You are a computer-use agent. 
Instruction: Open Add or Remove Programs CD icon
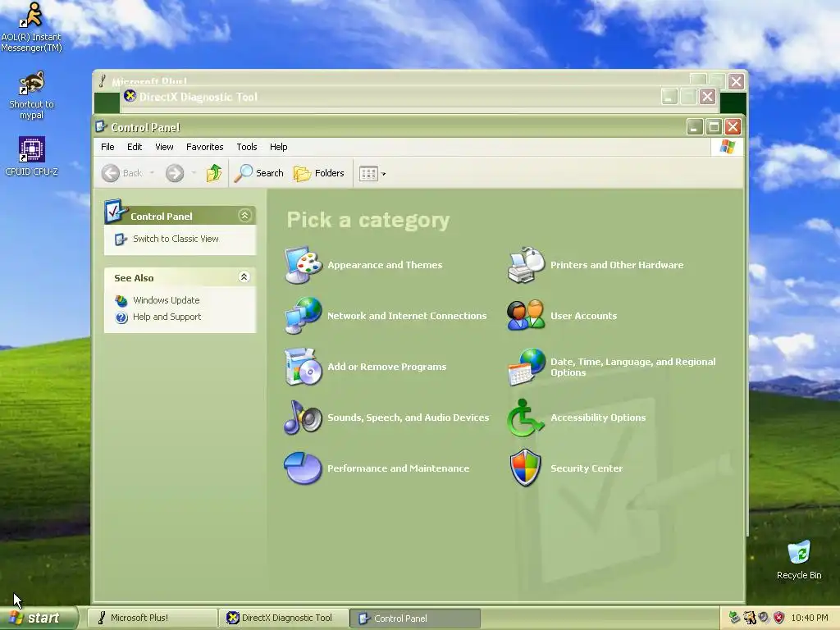pyautogui.click(x=304, y=367)
